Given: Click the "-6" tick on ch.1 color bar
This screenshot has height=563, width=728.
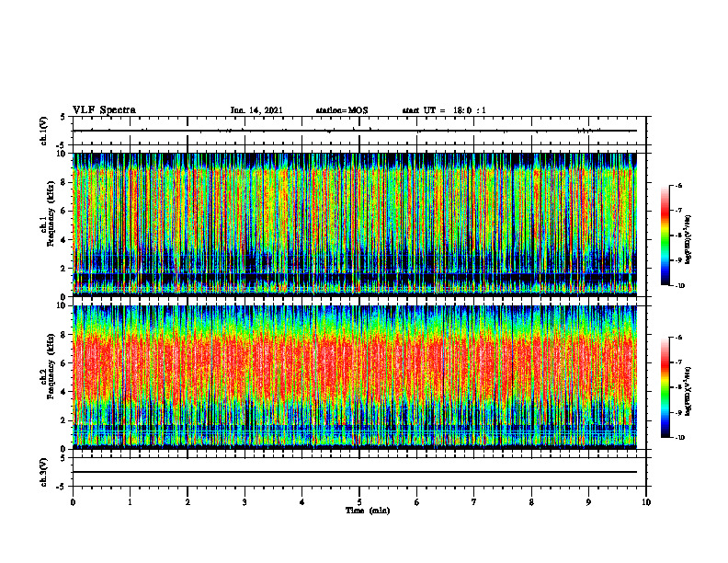Looking at the screenshot, I should point(678,185).
